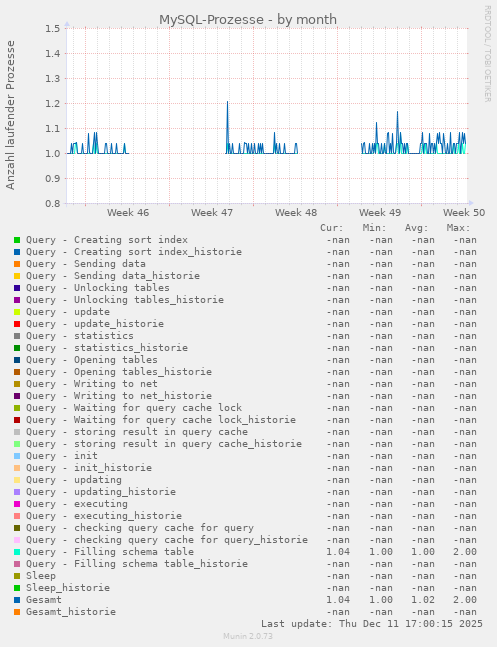Viewport: 497px width, 647px height.
Task: Click the 'Last update' timestamp text
Action: (372, 623)
